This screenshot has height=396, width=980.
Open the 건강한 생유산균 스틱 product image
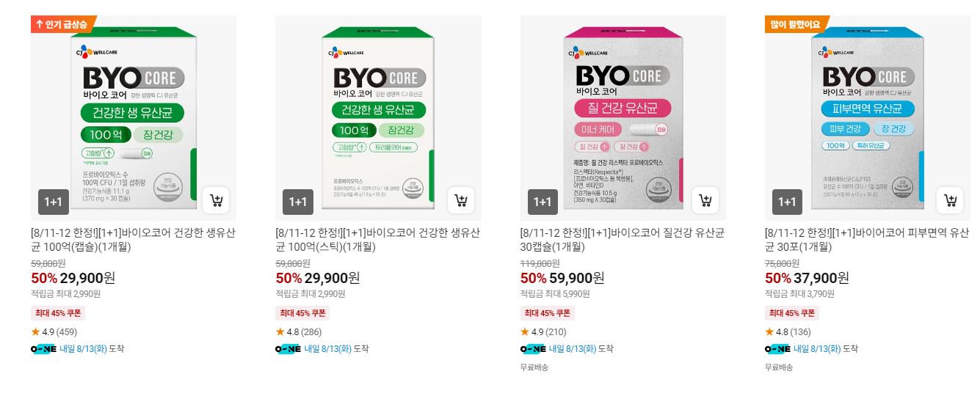(x=378, y=118)
